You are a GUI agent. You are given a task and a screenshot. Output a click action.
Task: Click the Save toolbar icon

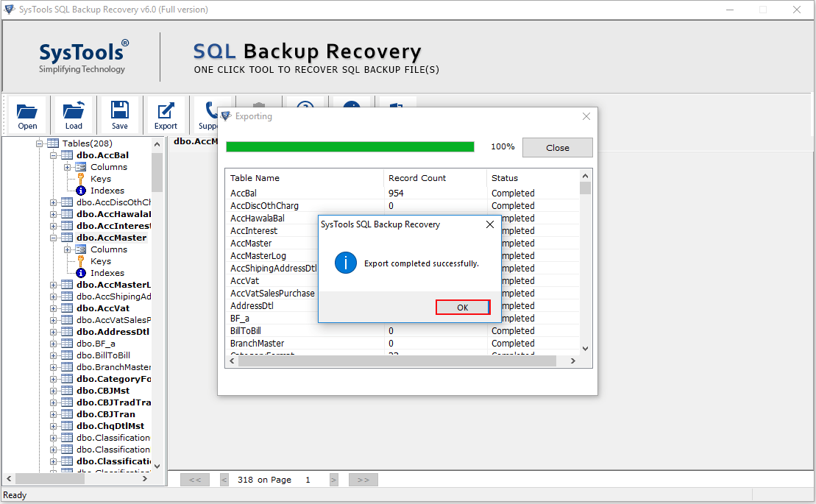pos(120,115)
